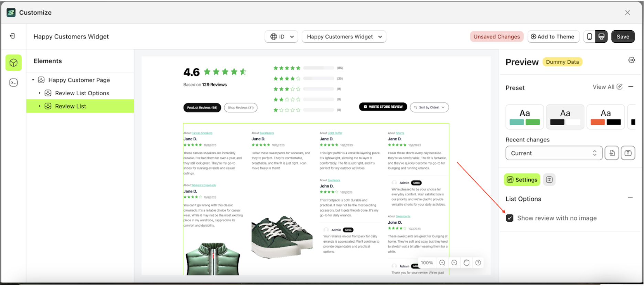This screenshot has height=287, width=644.
Task: Select Review List Options tree item
Action: 82,93
